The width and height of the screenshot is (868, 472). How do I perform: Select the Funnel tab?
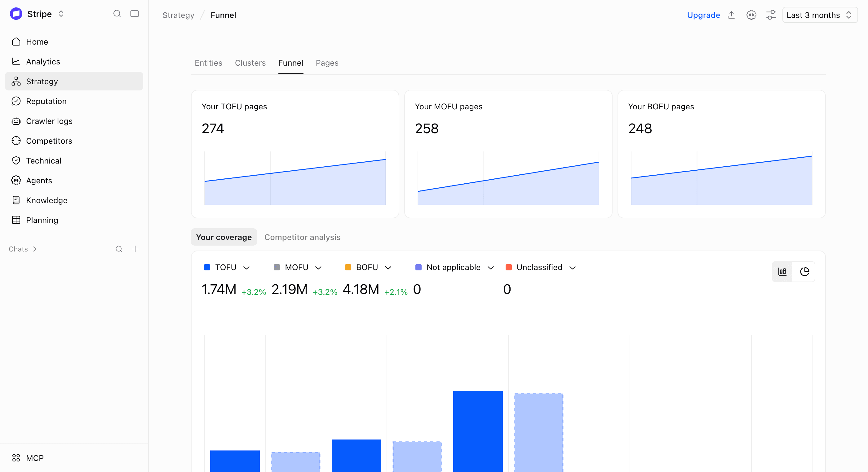[x=291, y=63]
